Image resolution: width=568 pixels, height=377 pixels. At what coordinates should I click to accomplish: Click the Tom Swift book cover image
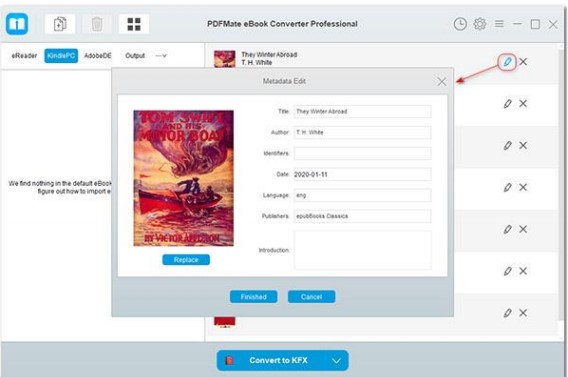184,178
